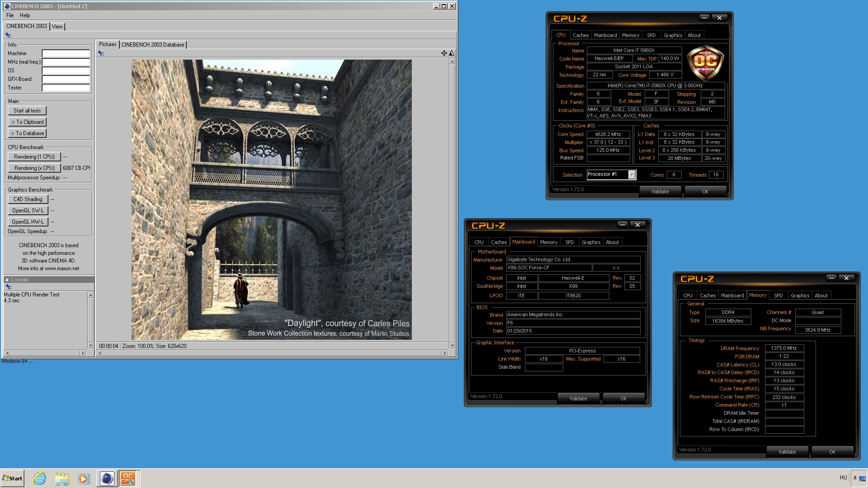Viewport: 868px width, 488px height.
Task: Run the C4D Shading test
Action: point(28,199)
